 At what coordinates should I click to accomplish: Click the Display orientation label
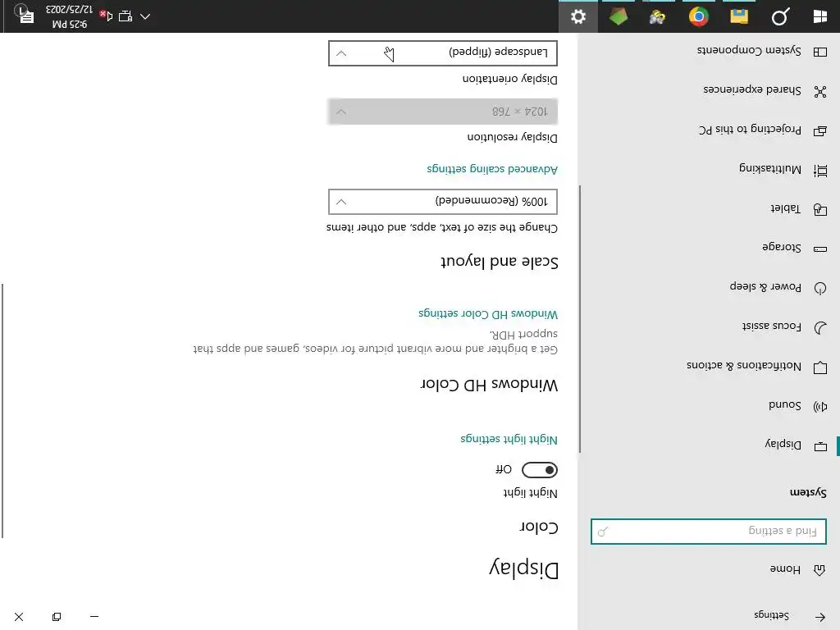point(510,79)
